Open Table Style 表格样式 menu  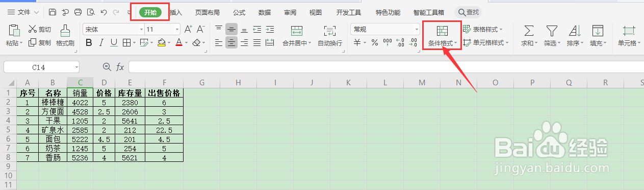tap(482, 29)
